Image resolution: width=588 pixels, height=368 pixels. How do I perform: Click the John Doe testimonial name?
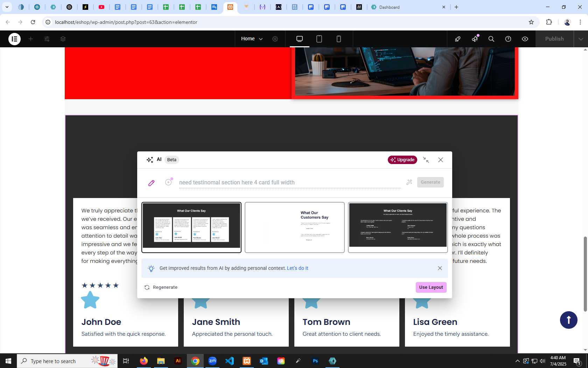[101, 322]
